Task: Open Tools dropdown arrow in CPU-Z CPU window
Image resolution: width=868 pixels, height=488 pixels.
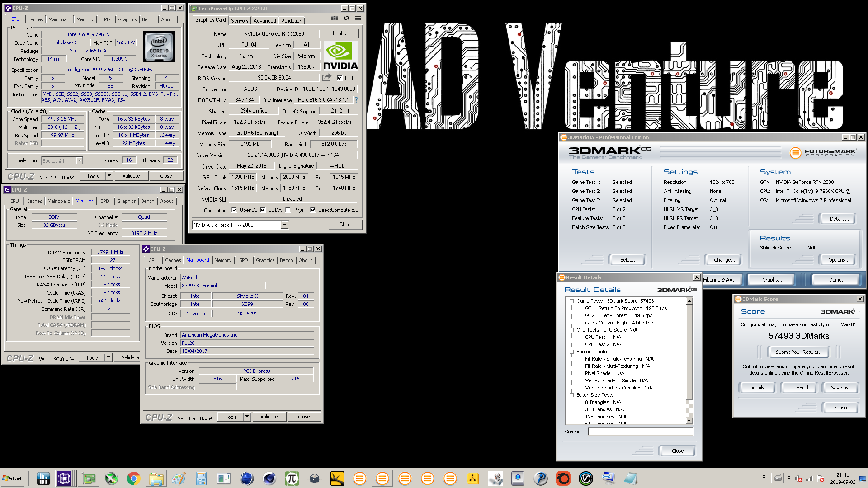Action: (x=109, y=176)
